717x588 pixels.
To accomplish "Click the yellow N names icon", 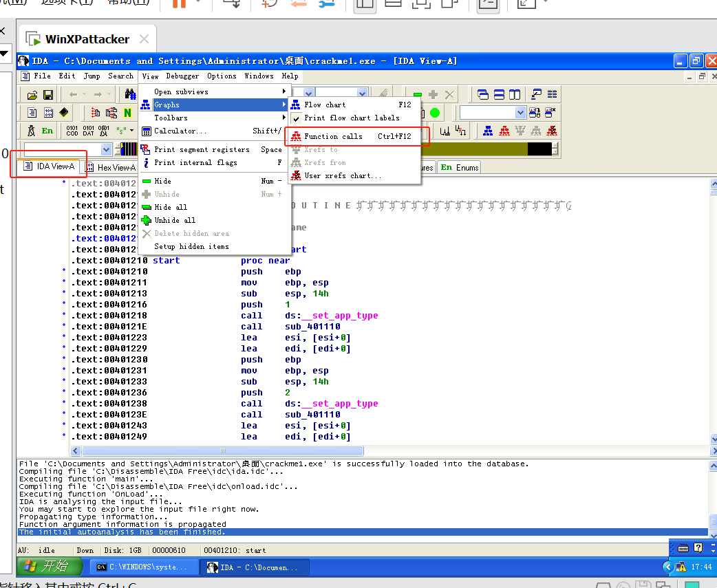I will click(127, 112).
